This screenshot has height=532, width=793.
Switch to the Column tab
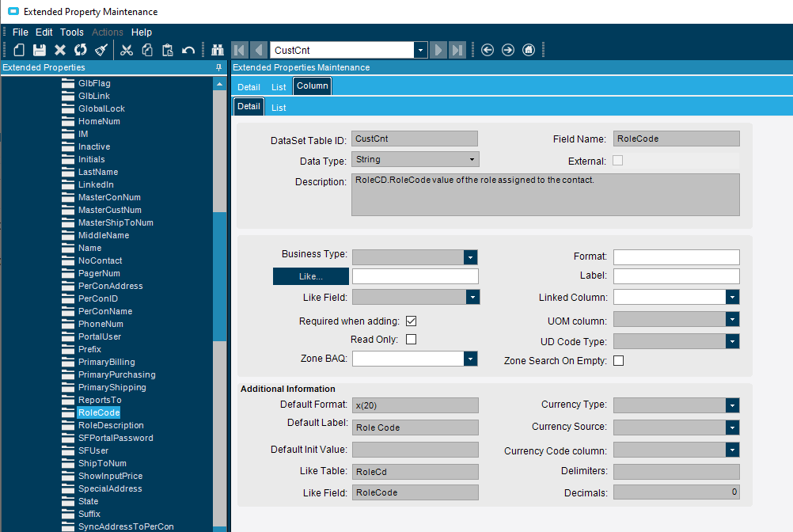(x=312, y=86)
